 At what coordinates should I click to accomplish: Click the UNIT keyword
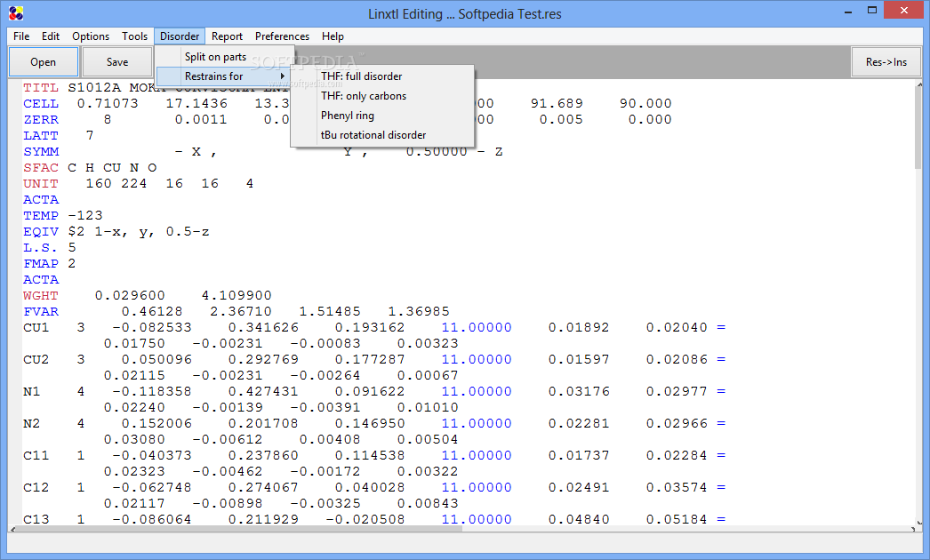click(x=41, y=184)
